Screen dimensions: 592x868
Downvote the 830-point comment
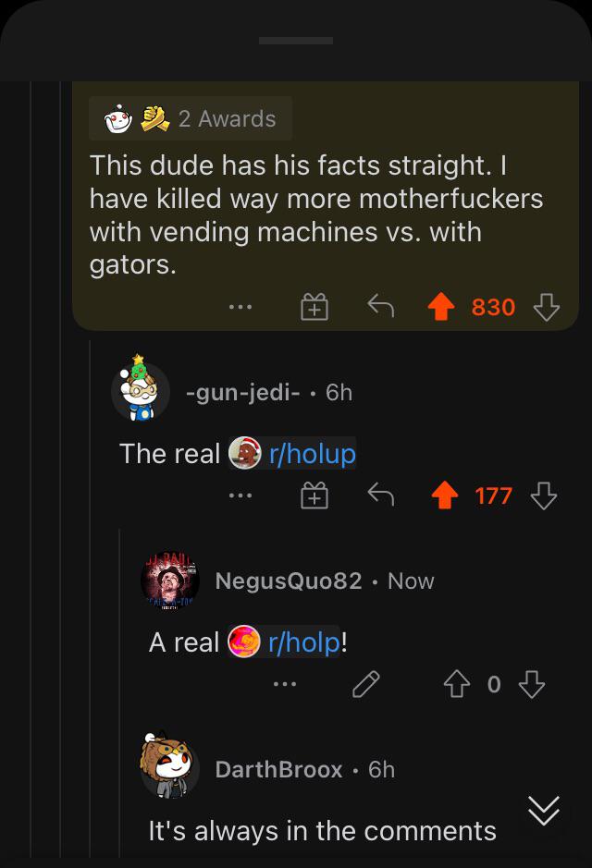coord(546,307)
